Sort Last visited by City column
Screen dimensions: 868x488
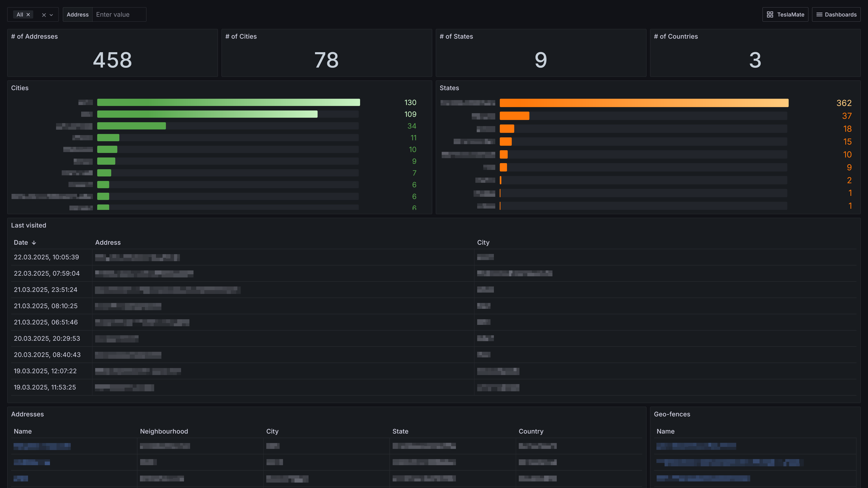coord(483,242)
